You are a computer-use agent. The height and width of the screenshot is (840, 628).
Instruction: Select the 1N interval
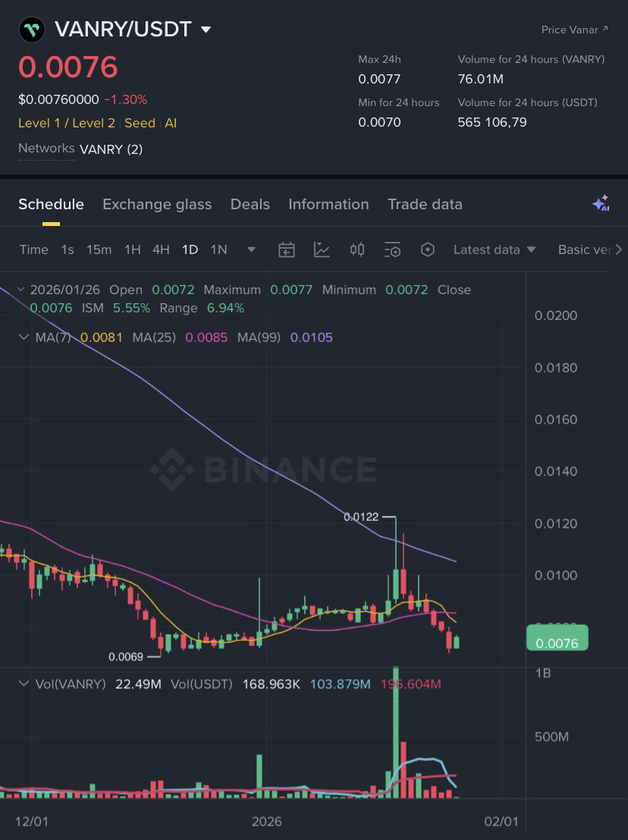pos(218,249)
